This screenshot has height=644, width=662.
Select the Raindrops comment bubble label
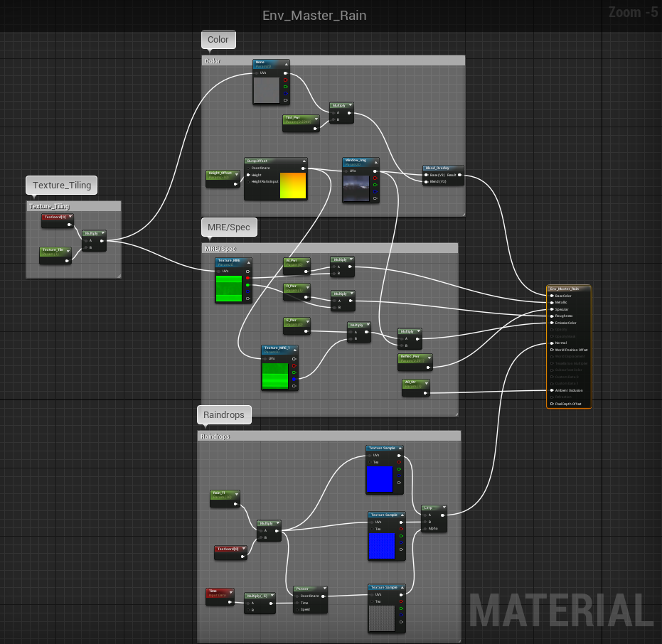224,415
